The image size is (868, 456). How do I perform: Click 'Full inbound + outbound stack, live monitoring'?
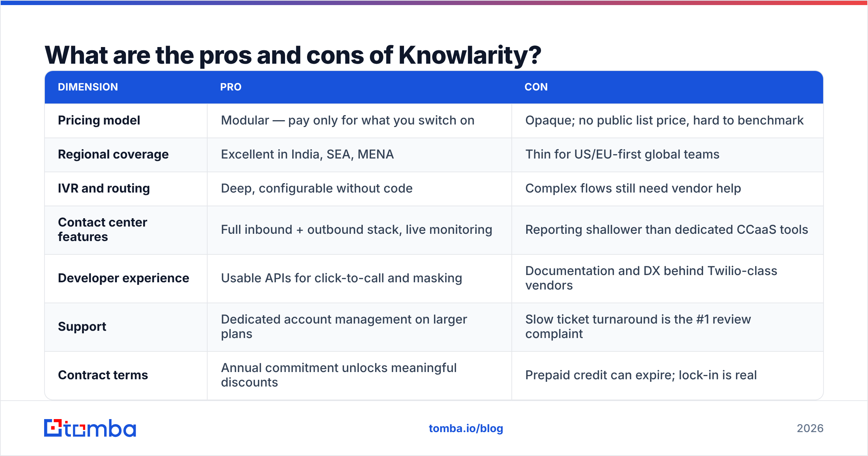pos(357,229)
